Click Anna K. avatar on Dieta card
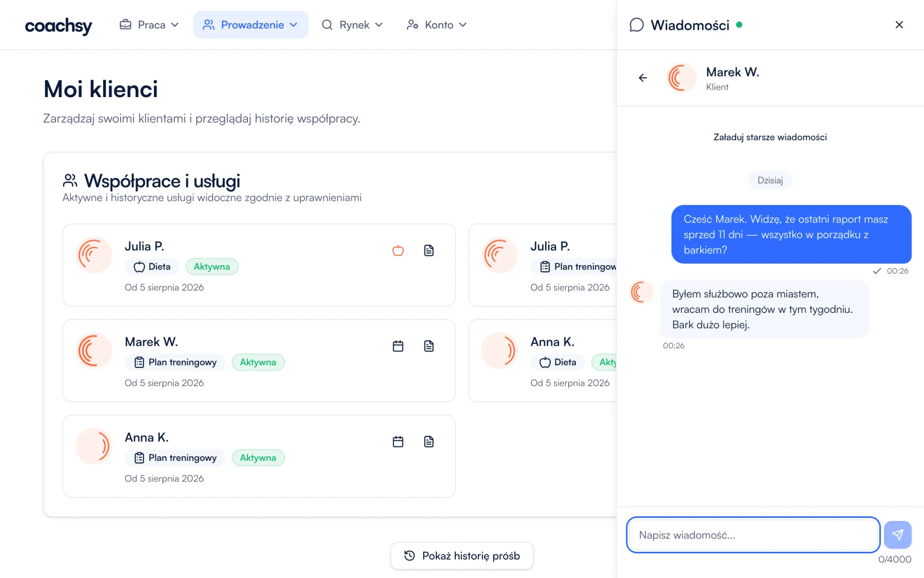This screenshot has width=924, height=578. tap(500, 350)
